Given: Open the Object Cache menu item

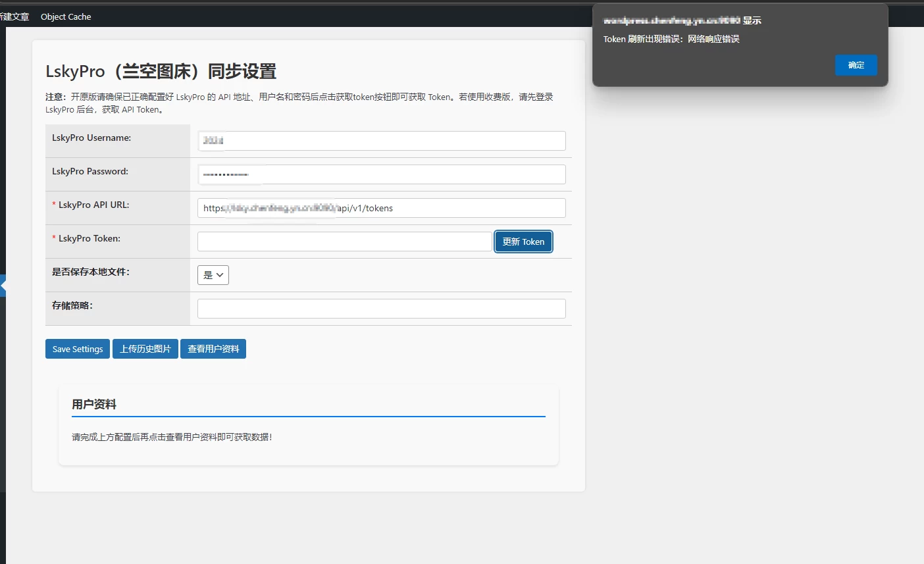Looking at the screenshot, I should coord(66,17).
